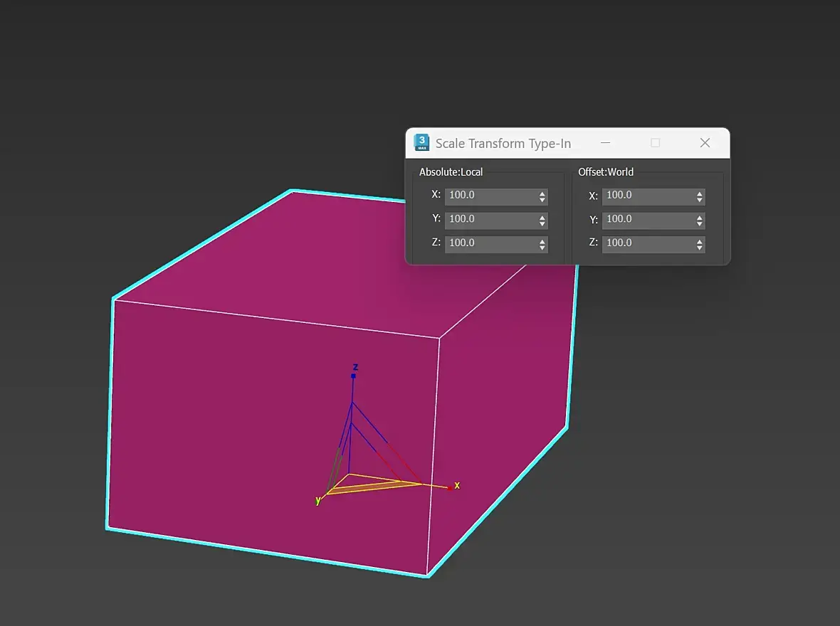The height and width of the screenshot is (626, 840).
Task: Click the Offset:World group label
Action: 606,172
